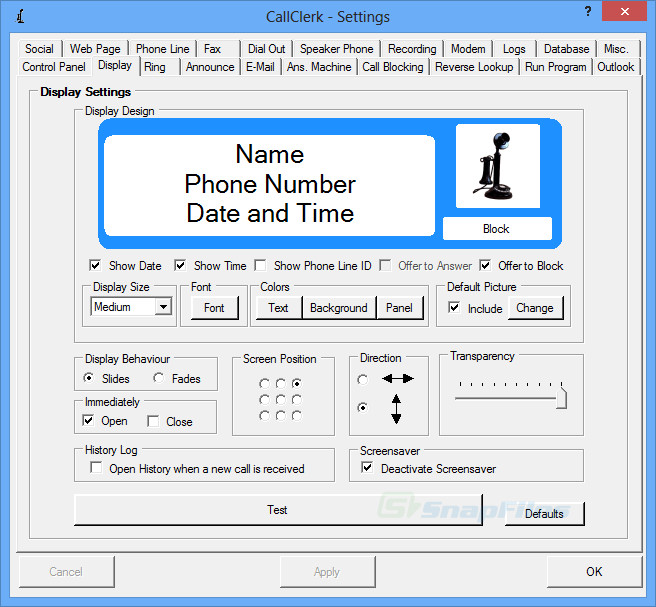This screenshot has height=607, width=656.
Task: Open the Run Program tab
Action: [x=556, y=67]
